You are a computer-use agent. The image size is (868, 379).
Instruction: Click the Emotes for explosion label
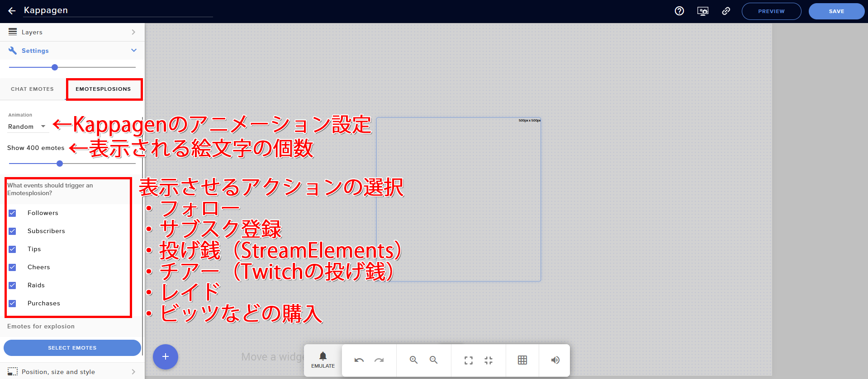click(x=41, y=326)
